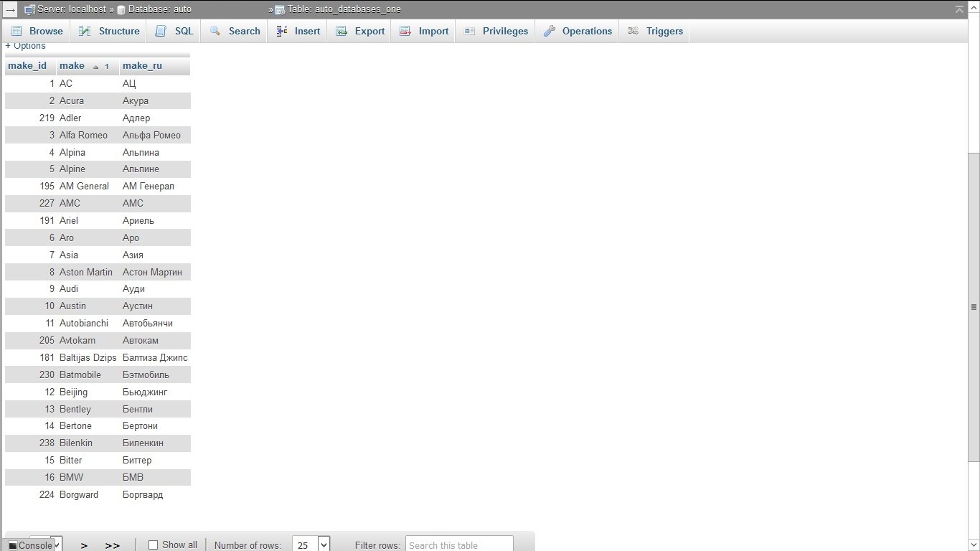Click the Alfa Romeo cell
Image resolution: width=980 pixels, height=551 pixels.
88,136
